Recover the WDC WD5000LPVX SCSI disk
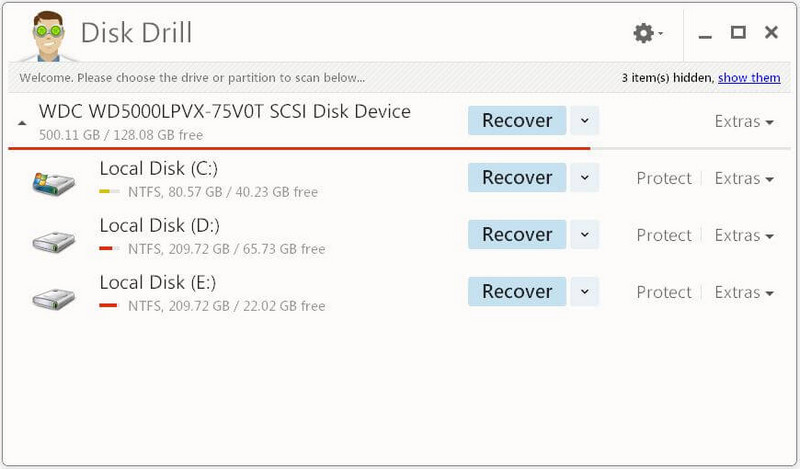Image resolution: width=800 pixels, height=469 pixels. (x=517, y=121)
